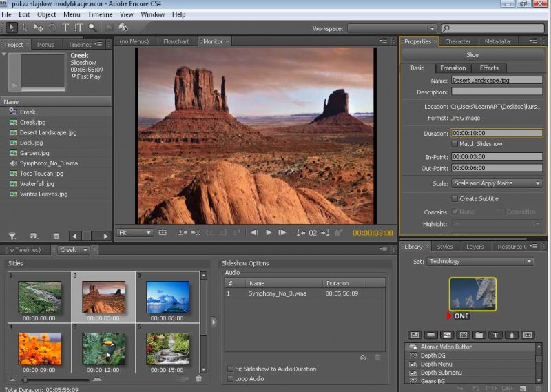Screen dimensions: 551x392
Task: Toggle text styles filter in Library
Action: (x=495, y=335)
